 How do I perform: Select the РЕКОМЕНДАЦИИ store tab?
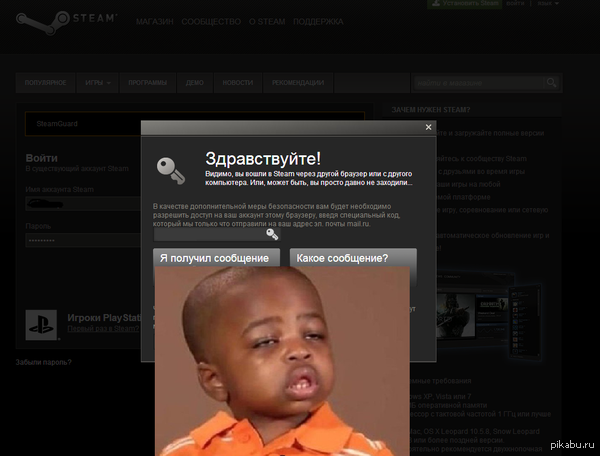(298, 83)
